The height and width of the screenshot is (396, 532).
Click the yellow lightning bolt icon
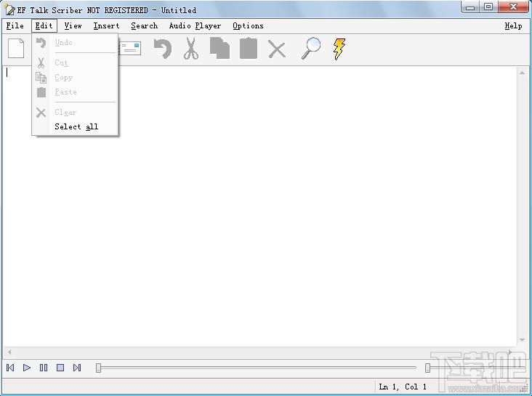[339, 49]
